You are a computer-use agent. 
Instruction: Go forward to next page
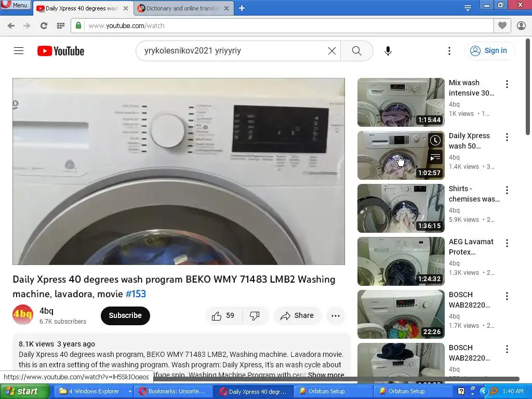pyautogui.click(x=27, y=26)
